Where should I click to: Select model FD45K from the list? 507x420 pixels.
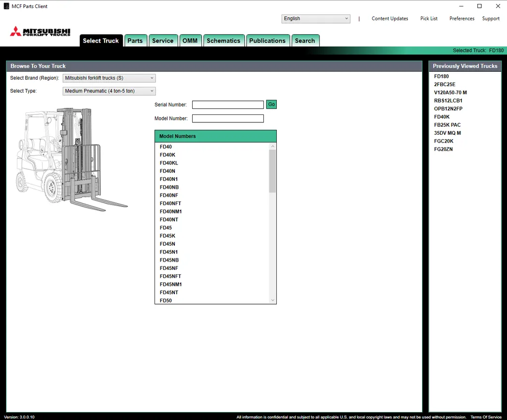click(167, 236)
